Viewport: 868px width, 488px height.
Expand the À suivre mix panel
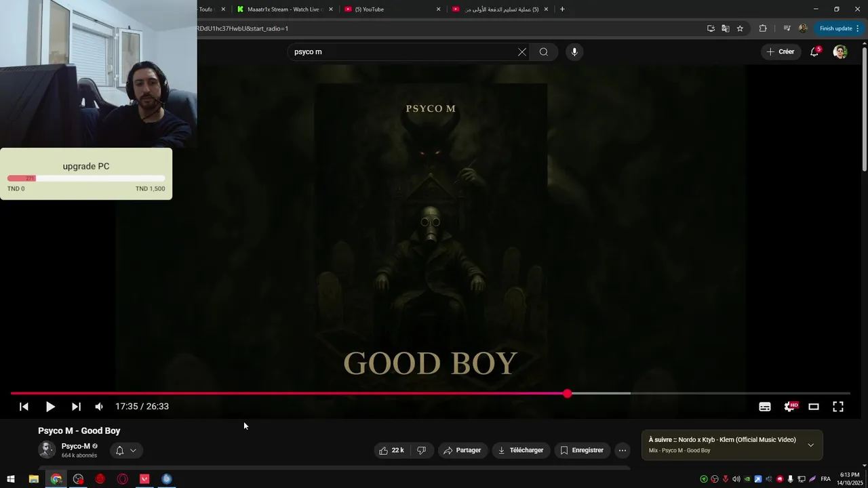tap(810, 445)
